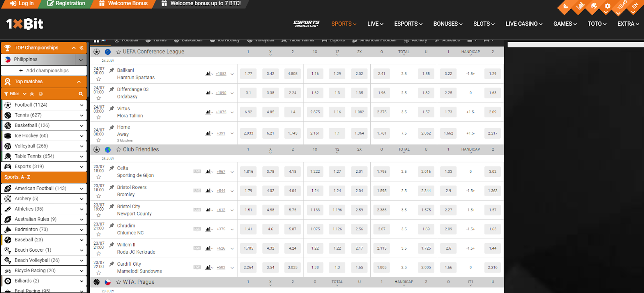Favorite the UEFA Conference League star

[119, 52]
